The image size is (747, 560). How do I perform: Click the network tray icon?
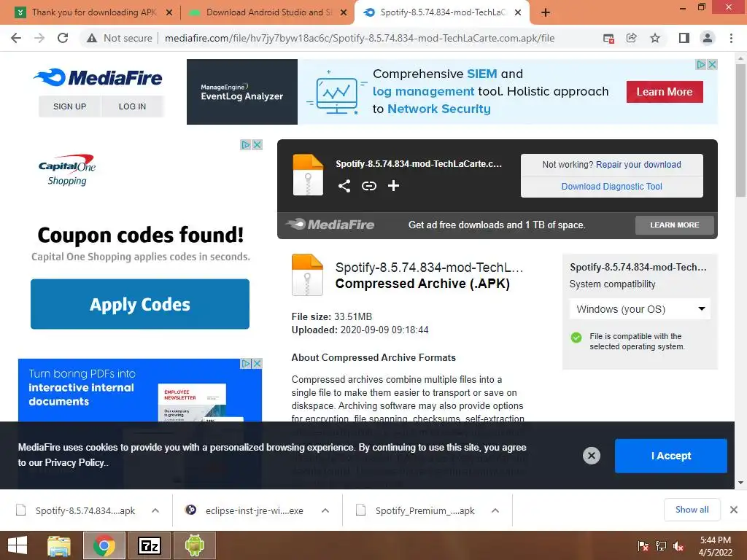[661, 546]
